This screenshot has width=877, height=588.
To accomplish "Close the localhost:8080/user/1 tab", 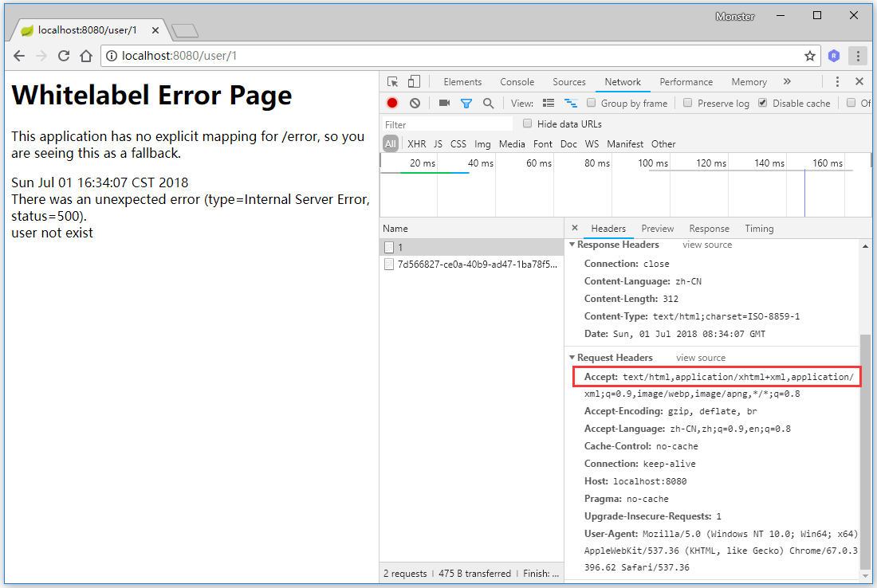I will 155,30.
